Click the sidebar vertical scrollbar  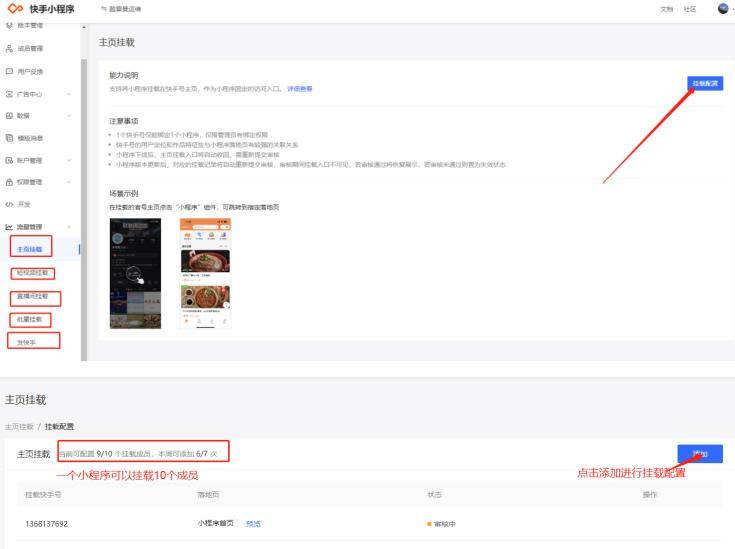point(84,209)
